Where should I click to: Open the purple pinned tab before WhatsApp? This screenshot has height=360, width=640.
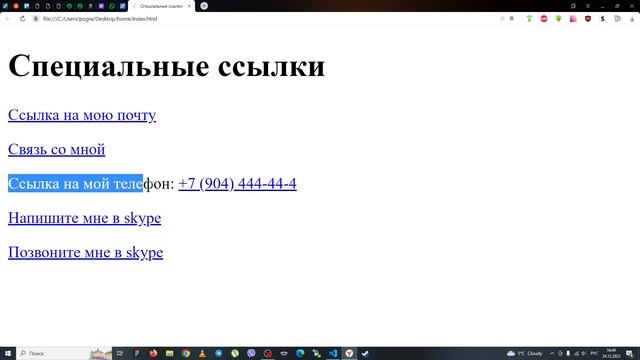tap(101, 6)
